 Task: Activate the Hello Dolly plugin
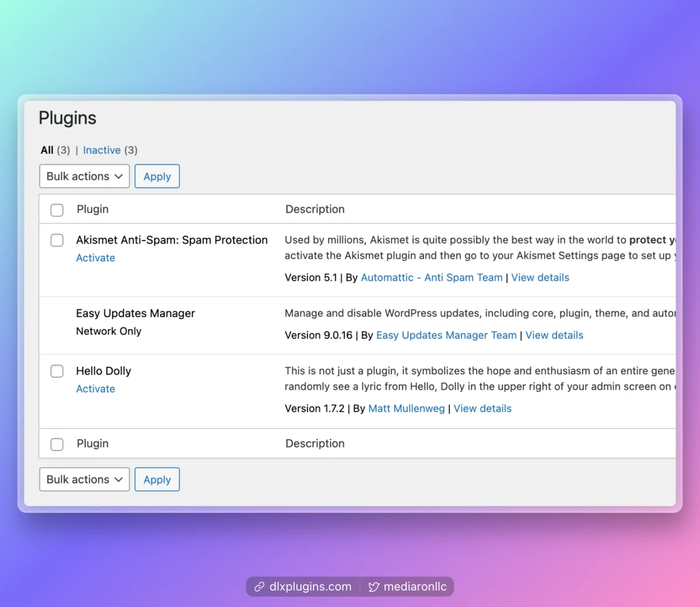pos(96,389)
